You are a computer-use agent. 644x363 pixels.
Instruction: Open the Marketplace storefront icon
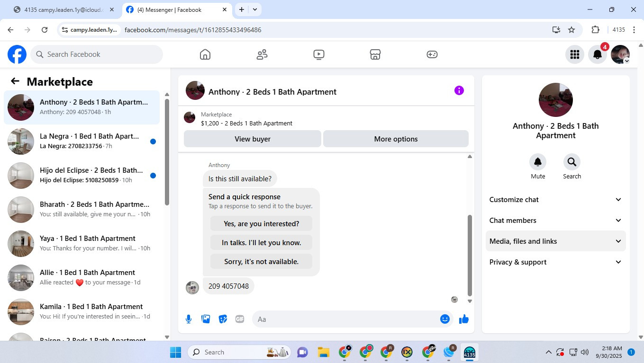point(375,54)
